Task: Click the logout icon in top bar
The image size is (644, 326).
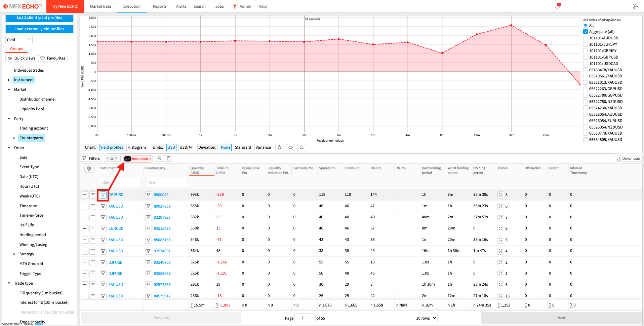Action: 635,6
